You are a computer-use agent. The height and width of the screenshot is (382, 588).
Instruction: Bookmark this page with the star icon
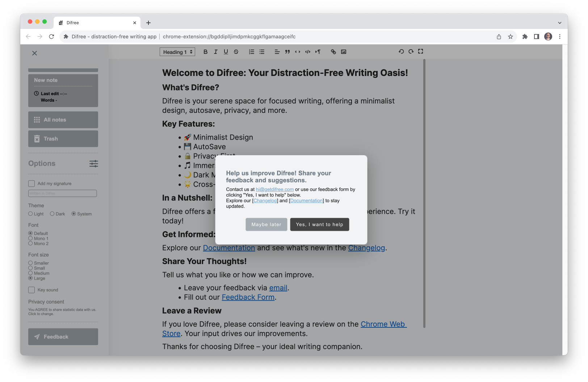pos(511,37)
